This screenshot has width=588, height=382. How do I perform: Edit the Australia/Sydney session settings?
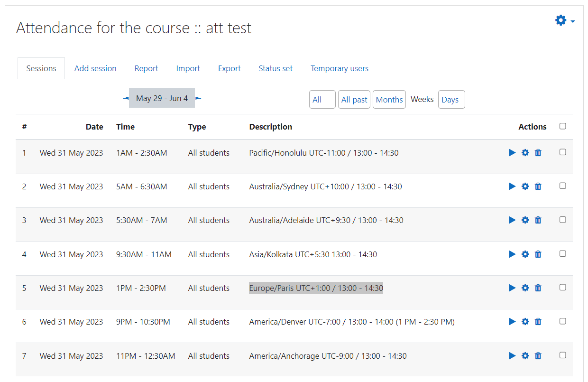(x=525, y=186)
